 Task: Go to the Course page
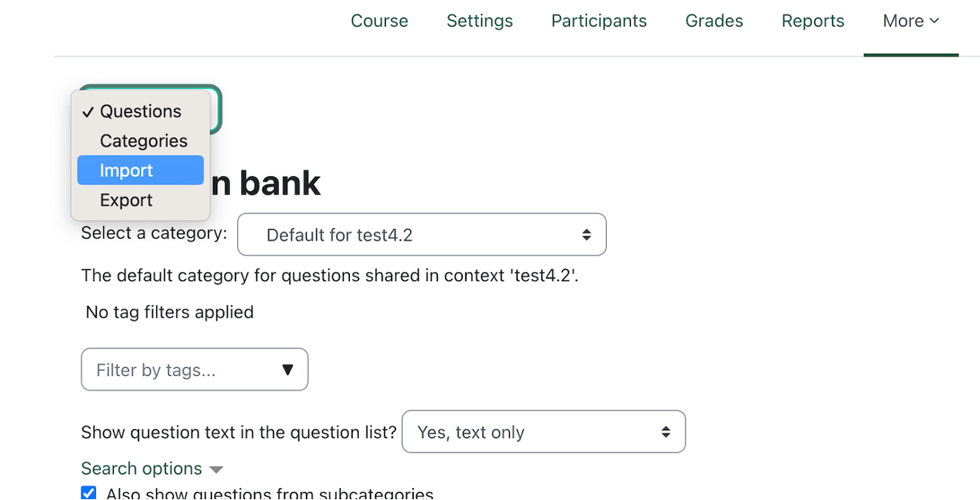click(380, 22)
